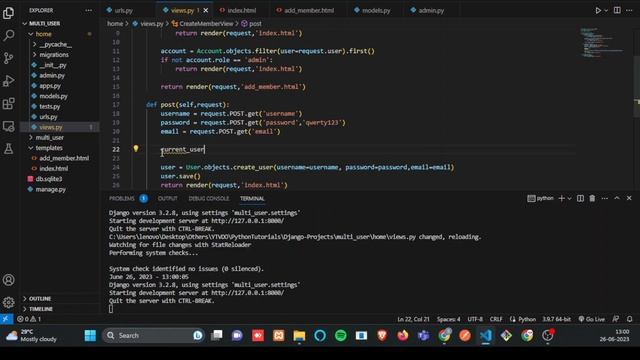The height and width of the screenshot is (360, 640).
Task: Click the python terminal label
Action: pyautogui.click(x=541, y=198)
